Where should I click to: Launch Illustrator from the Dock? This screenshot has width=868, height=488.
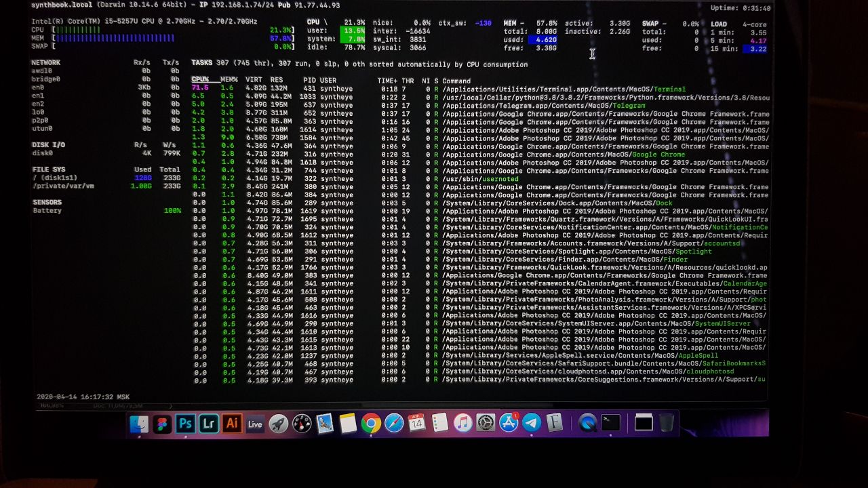tap(231, 424)
